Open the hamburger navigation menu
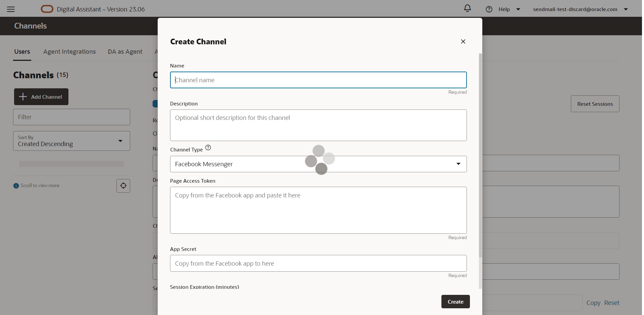 [11, 9]
